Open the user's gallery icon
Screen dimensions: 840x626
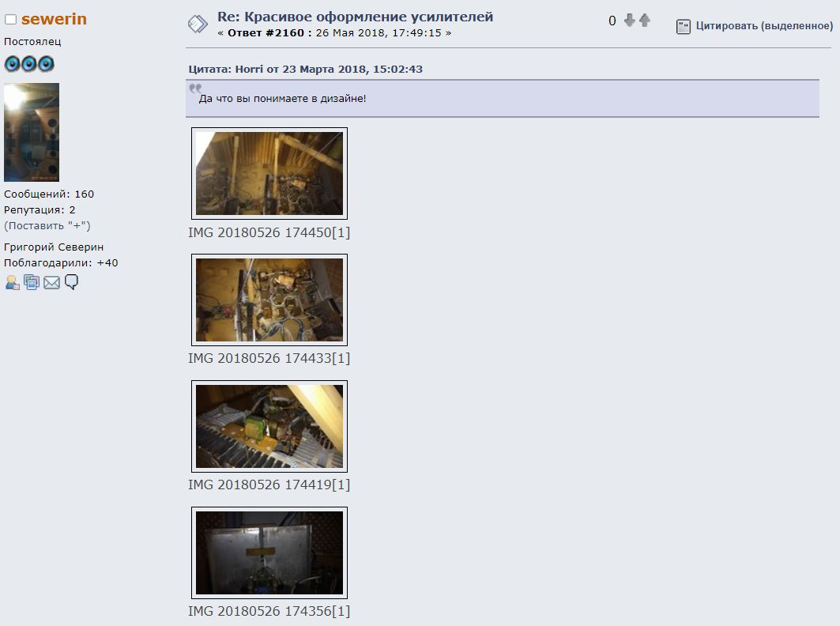pyautogui.click(x=32, y=282)
